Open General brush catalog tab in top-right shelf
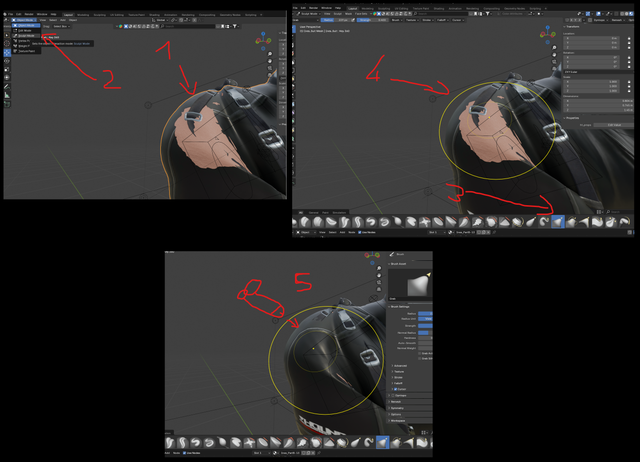640x462 pixels. point(313,212)
